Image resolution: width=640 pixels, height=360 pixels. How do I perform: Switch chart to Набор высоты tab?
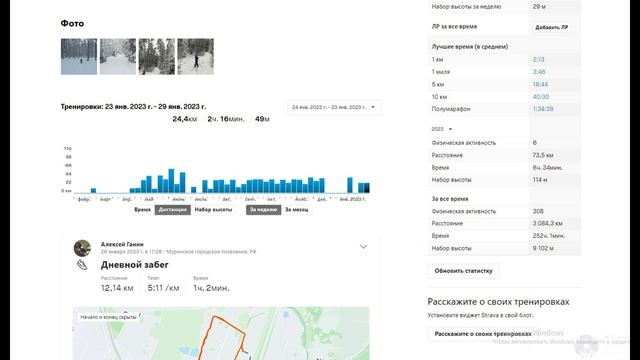click(x=213, y=210)
